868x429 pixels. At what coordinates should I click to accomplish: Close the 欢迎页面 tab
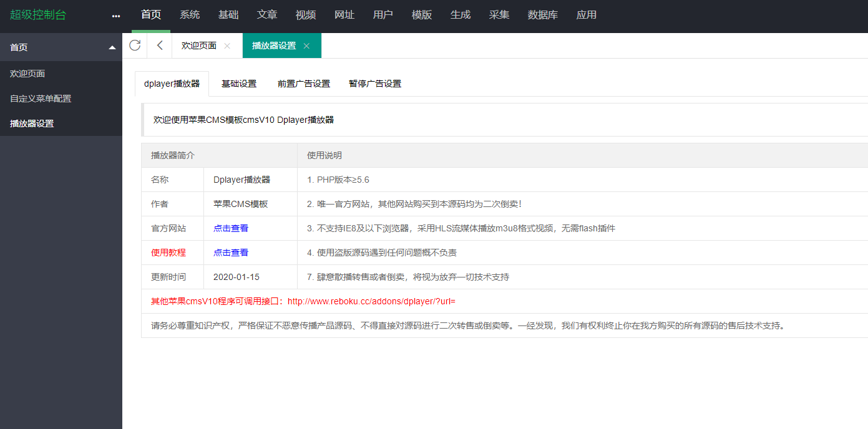tap(227, 45)
